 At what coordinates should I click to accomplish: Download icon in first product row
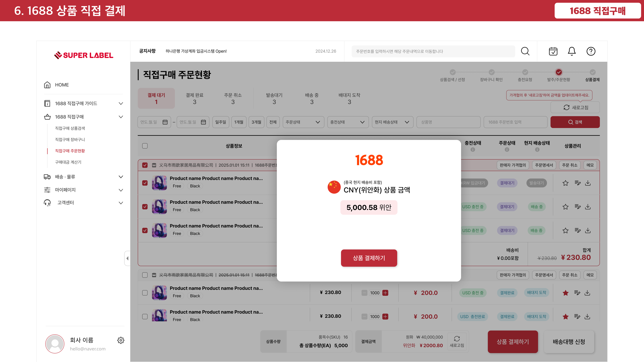click(x=588, y=183)
